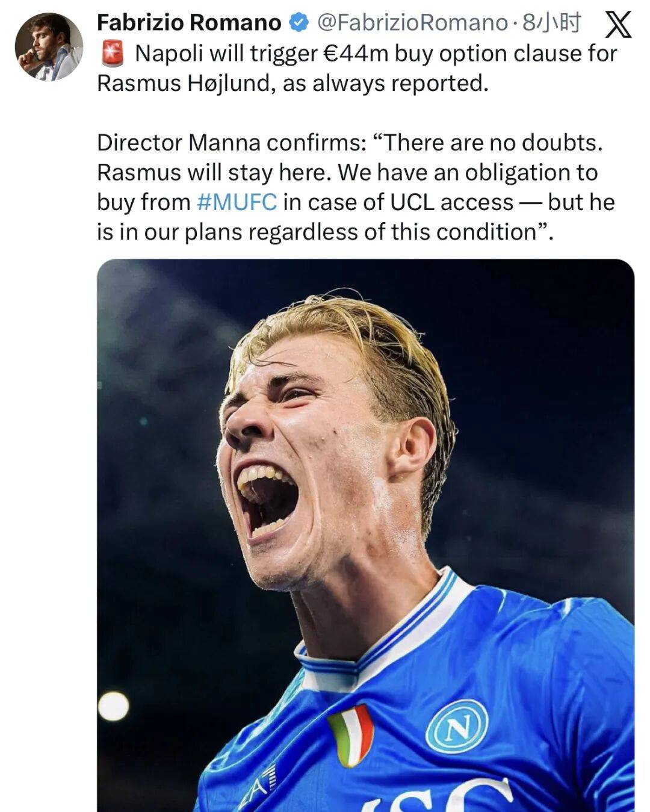650x812 pixels.
Task: Click the 8小时 post timestamp
Action: (x=551, y=23)
